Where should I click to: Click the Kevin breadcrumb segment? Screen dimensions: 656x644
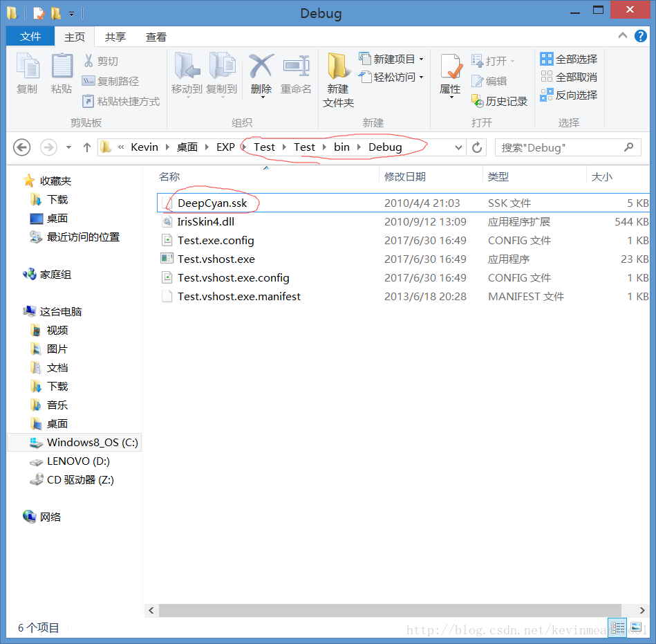(x=144, y=147)
